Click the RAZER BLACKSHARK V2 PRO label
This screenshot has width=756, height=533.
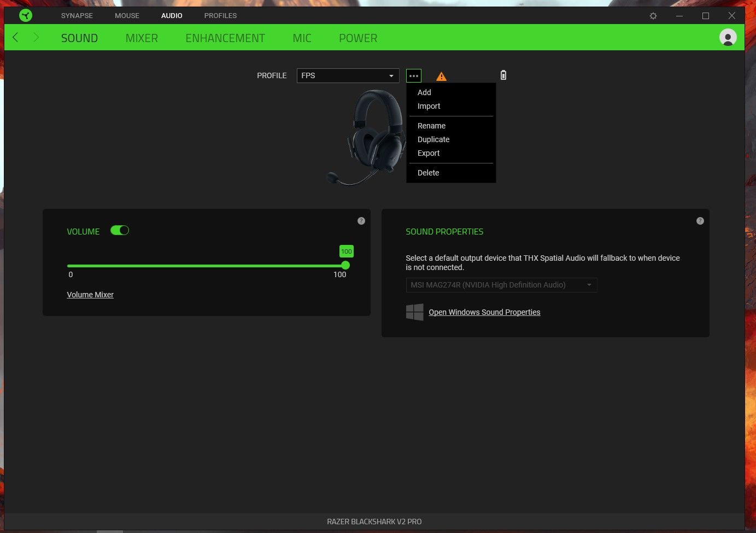click(374, 522)
